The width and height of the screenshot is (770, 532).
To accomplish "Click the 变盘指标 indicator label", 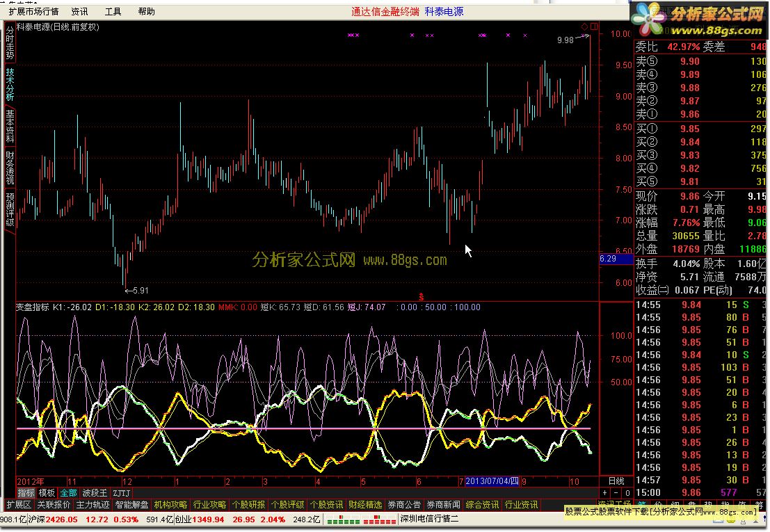I will [x=33, y=307].
